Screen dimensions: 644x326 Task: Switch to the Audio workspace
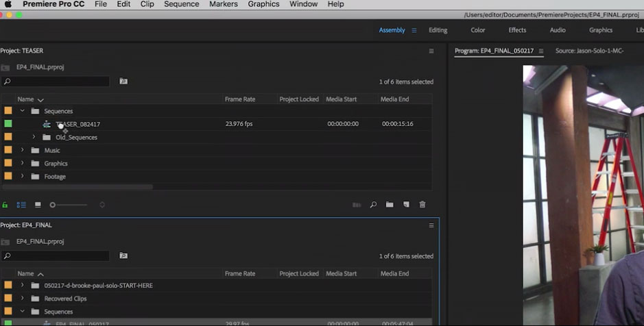558,30
